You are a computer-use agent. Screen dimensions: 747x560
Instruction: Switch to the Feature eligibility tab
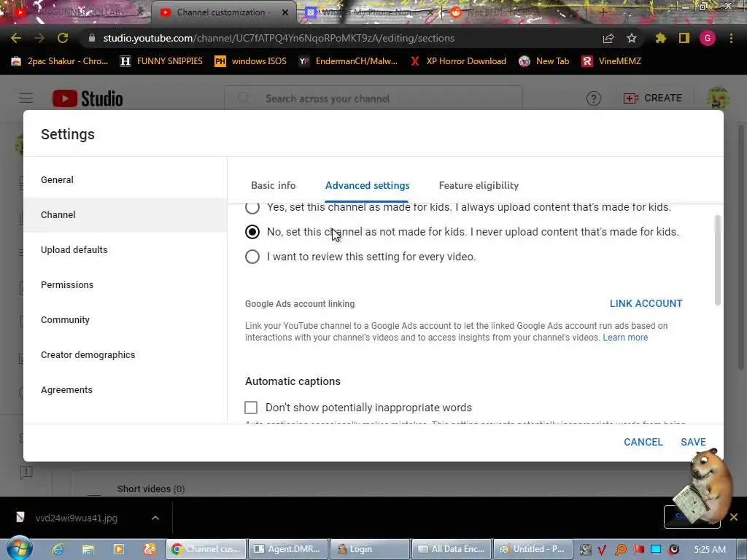[x=479, y=185]
